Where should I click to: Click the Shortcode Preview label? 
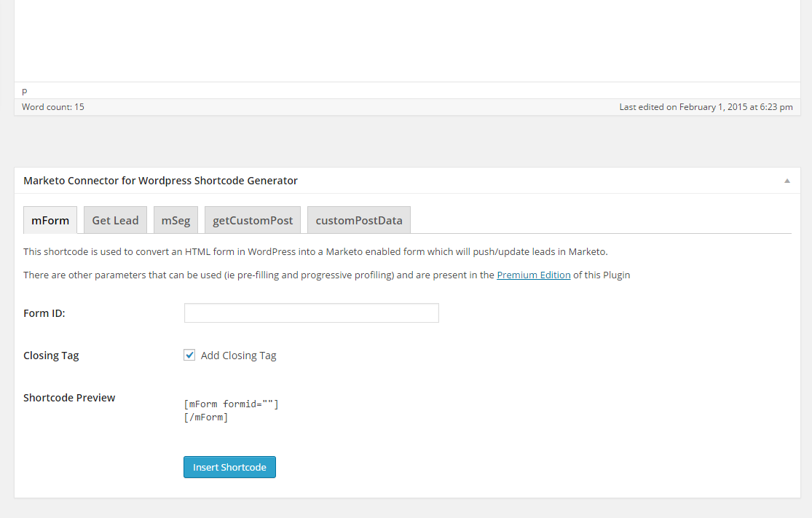(69, 398)
